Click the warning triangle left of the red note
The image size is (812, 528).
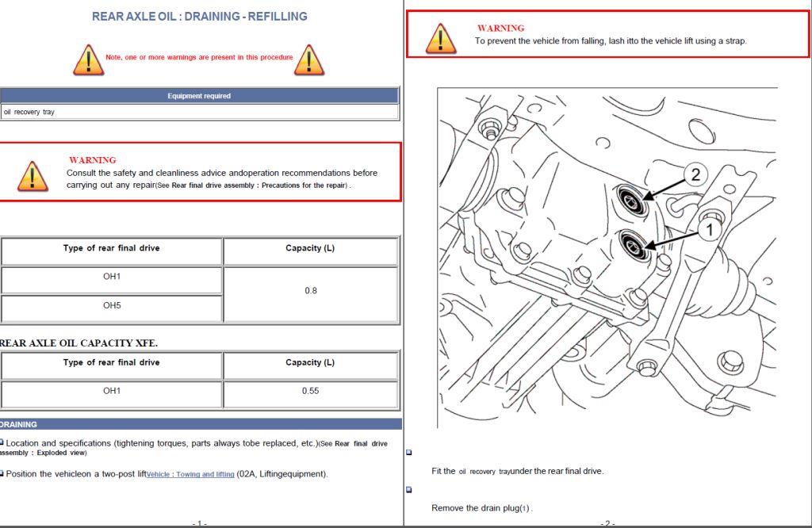click(88, 59)
